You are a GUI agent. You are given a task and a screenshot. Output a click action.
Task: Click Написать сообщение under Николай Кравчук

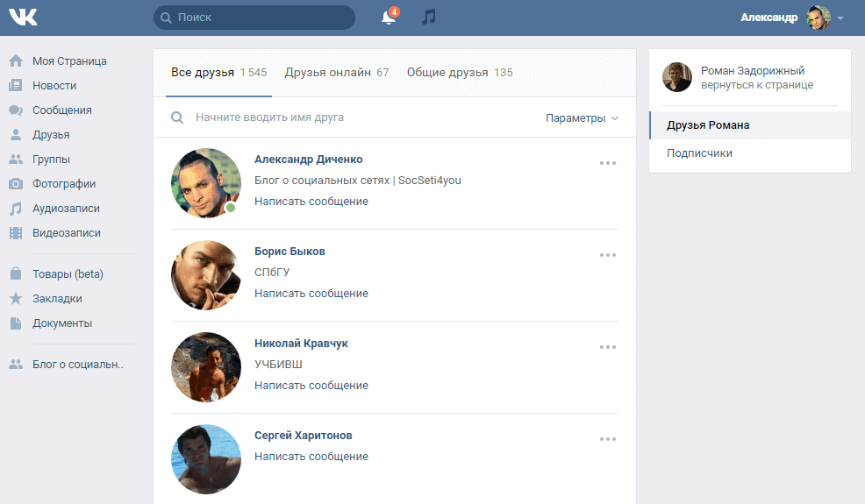(311, 386)
